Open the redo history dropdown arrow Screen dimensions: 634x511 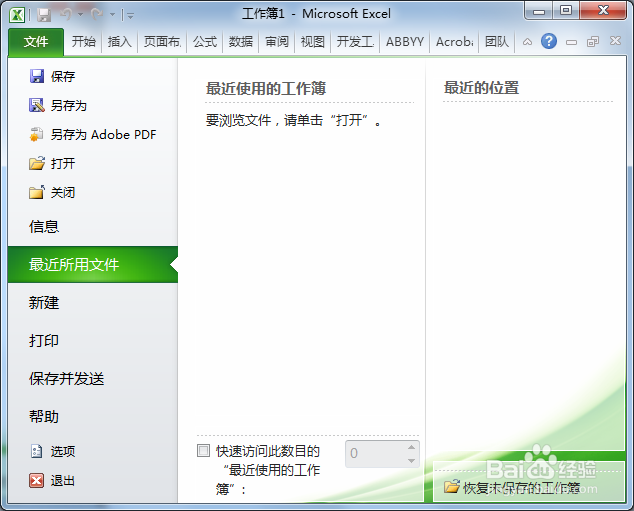[x=112, y=15]
